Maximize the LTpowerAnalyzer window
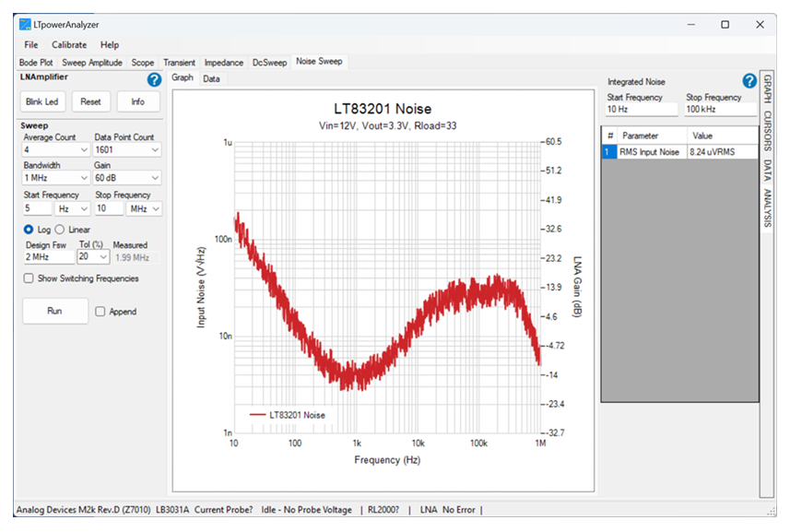 click(x=725, y=24)
